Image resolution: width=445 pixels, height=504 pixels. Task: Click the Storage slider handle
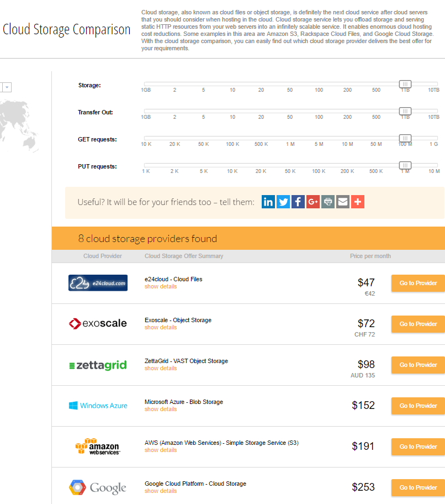pyautogui.click(x=405, y=84)
